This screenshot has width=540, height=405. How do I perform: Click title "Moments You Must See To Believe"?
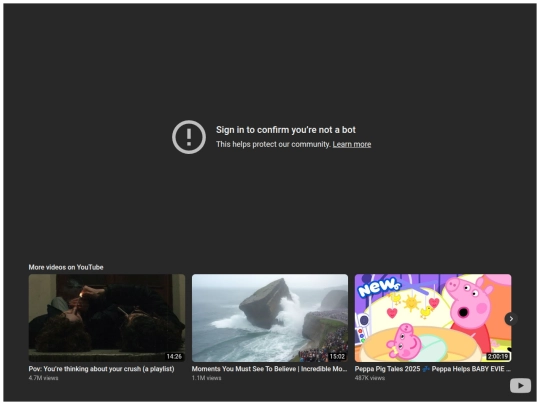[x=269, y=369]
